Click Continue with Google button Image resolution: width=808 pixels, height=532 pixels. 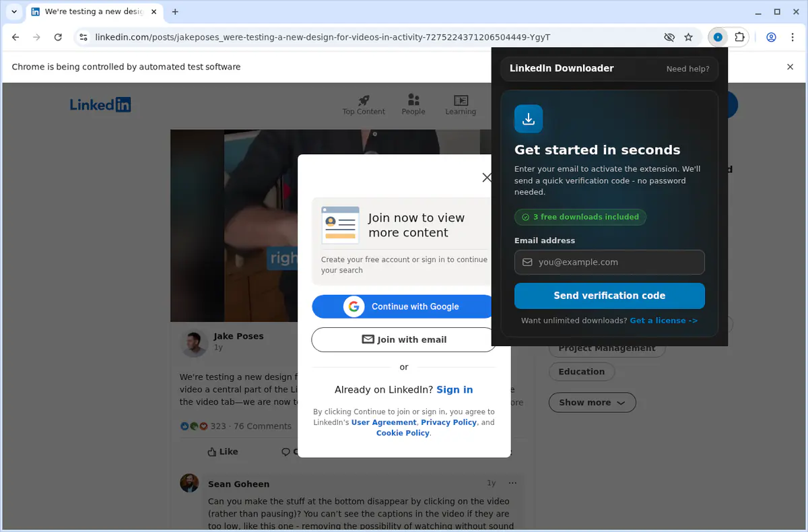(403, 306)
